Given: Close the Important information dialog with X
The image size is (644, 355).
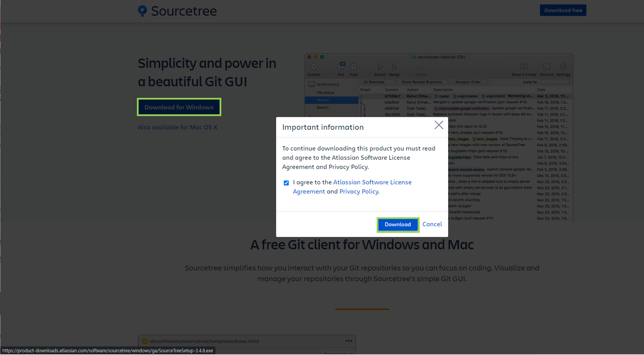Looking at the screenshot, I should coord(439,125).
